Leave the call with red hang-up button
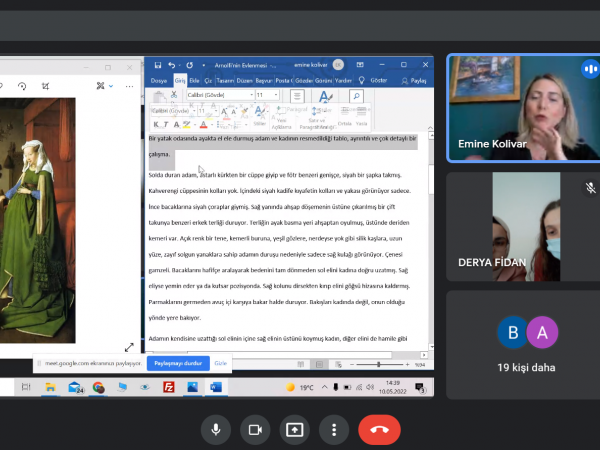The height and width of the screenshot is (450, 600). tap(379, 430)
